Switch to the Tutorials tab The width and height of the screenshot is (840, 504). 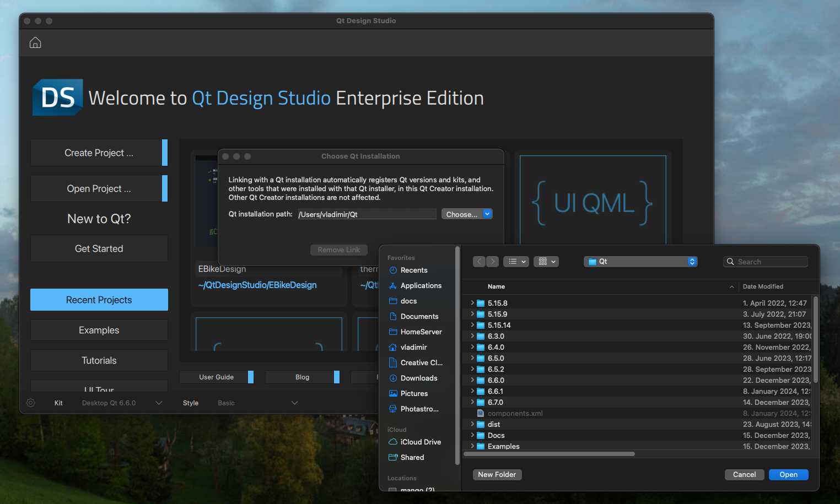(x=99, y=360)
